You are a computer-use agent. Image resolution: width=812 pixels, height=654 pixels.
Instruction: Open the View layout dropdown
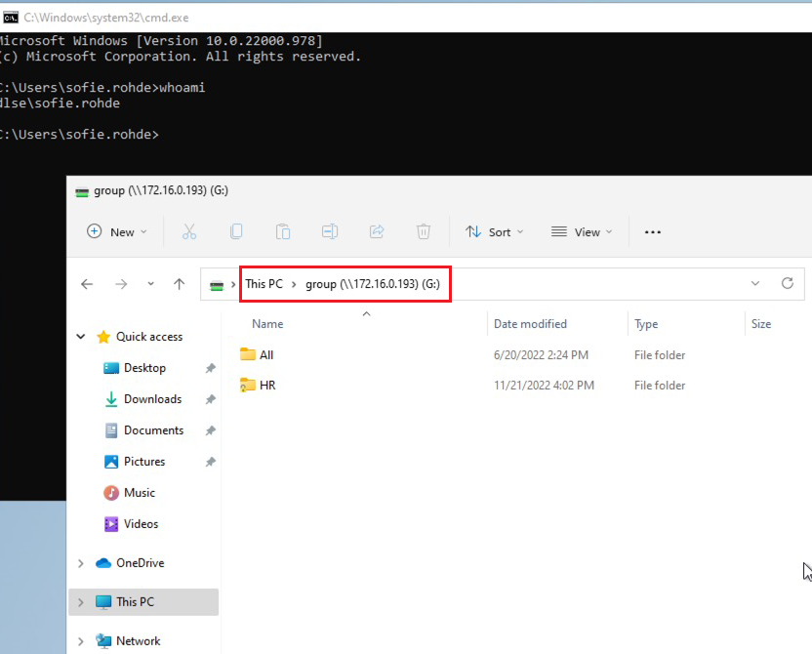point(582,231)
